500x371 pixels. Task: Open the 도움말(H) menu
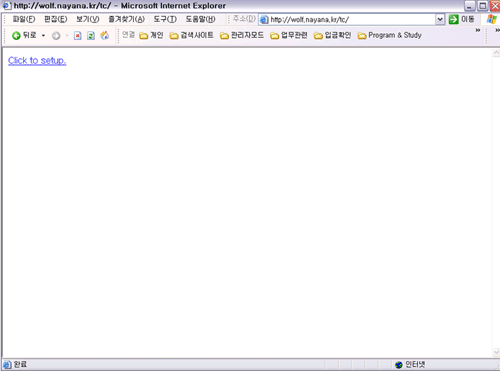tap(201, 19)
